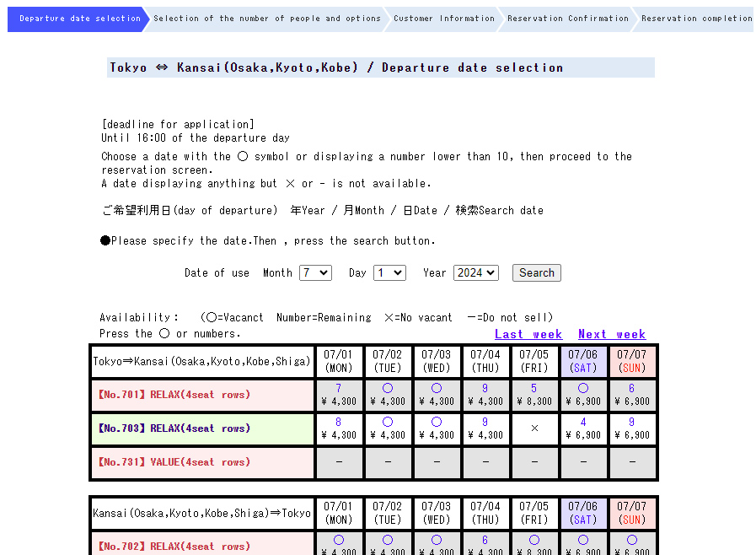
Task: Select remaining 7 seats for No.701 on 07/01
Action: tap(339, 389)
